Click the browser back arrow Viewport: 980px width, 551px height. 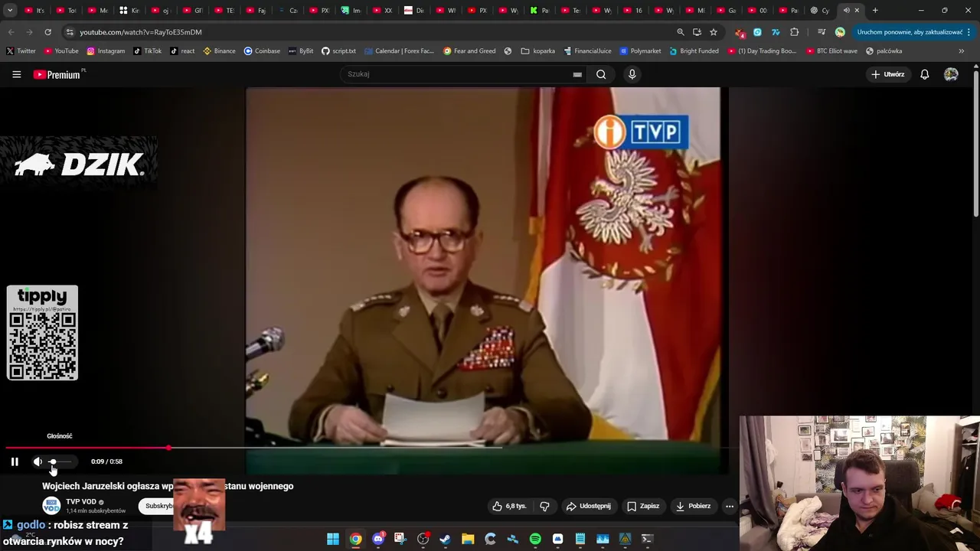[x=11, y=32]
